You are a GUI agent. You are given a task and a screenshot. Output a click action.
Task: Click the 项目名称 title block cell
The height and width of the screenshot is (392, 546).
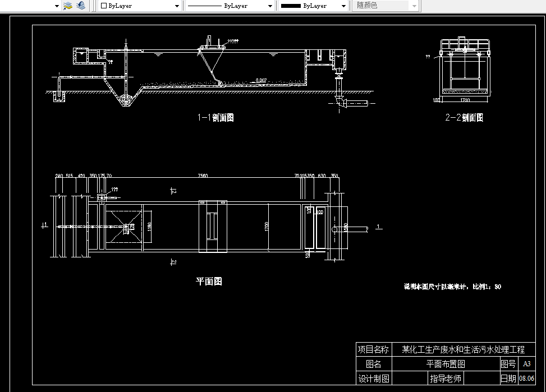(x=373, y=349)
